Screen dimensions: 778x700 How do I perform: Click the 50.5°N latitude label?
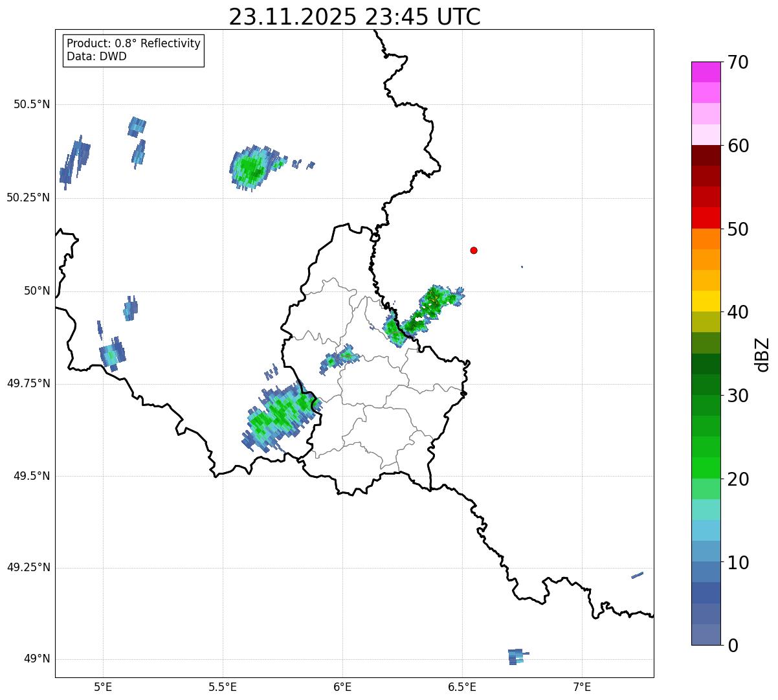pos(32,104)
